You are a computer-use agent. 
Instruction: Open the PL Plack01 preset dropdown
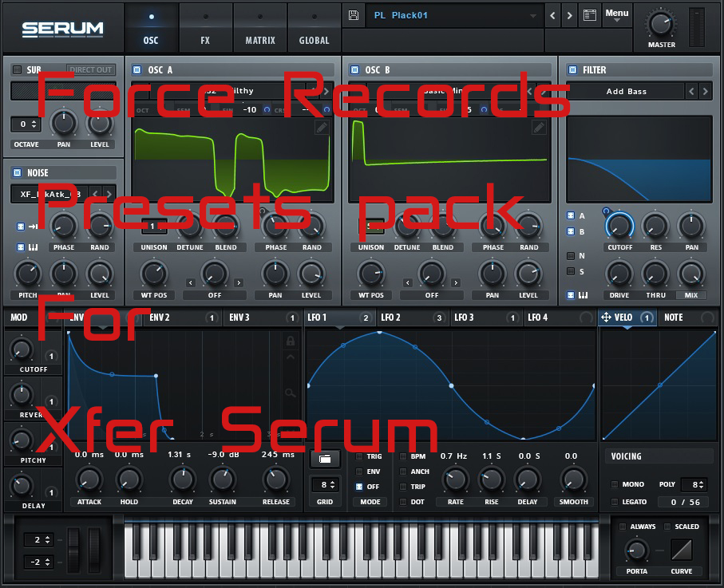point(454,15)
